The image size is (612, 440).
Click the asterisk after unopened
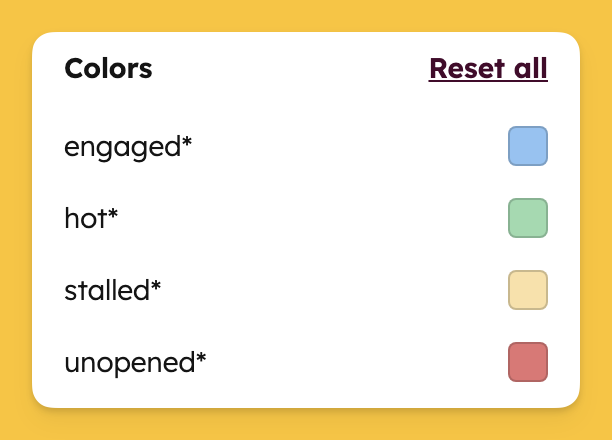click(x=201, y=356)
